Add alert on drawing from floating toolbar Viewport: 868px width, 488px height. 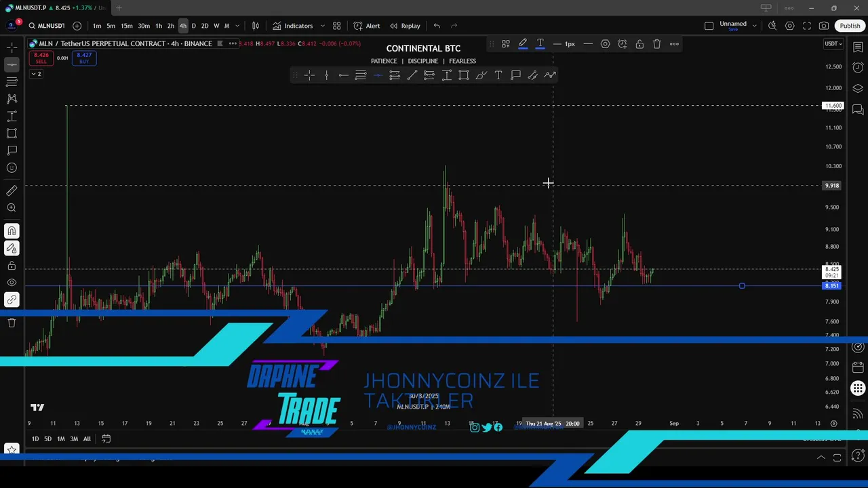[623, 44]
